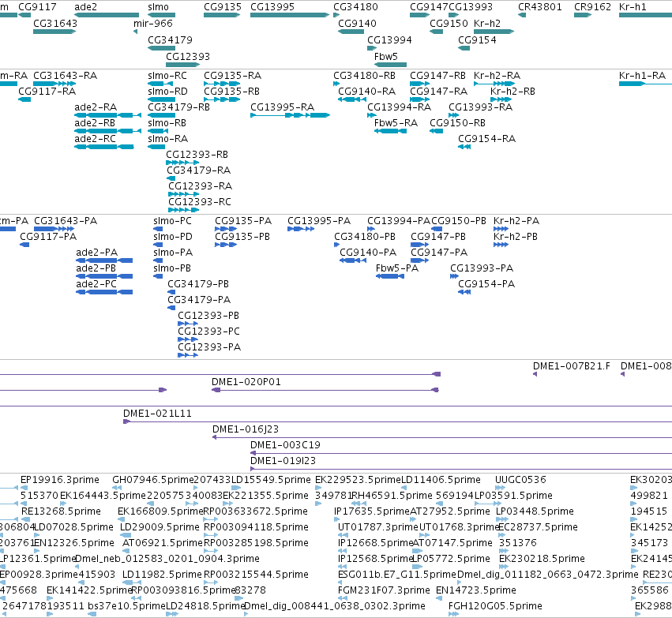Click the CG12393-PA protein label
Screen dimensions: 672x618
click(209, 347)
